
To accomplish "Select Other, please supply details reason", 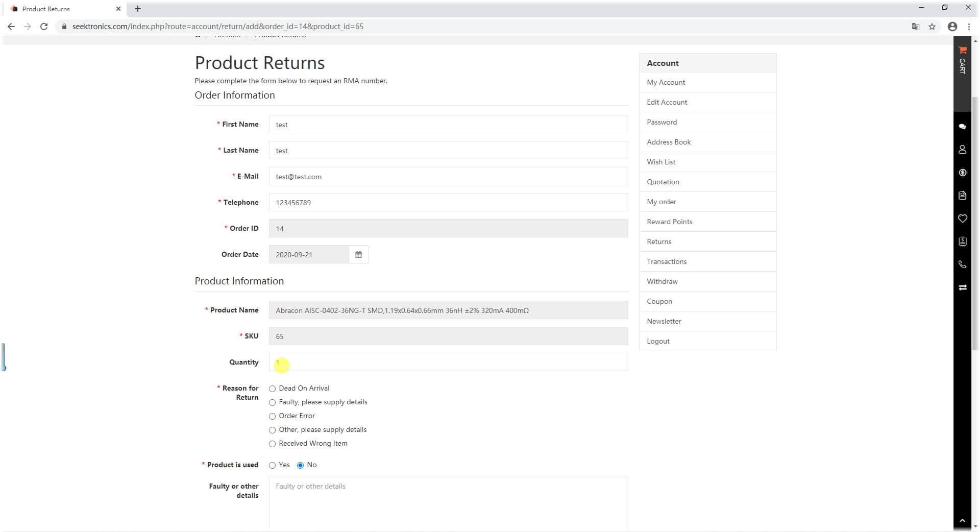I will [x=272, y=430].
